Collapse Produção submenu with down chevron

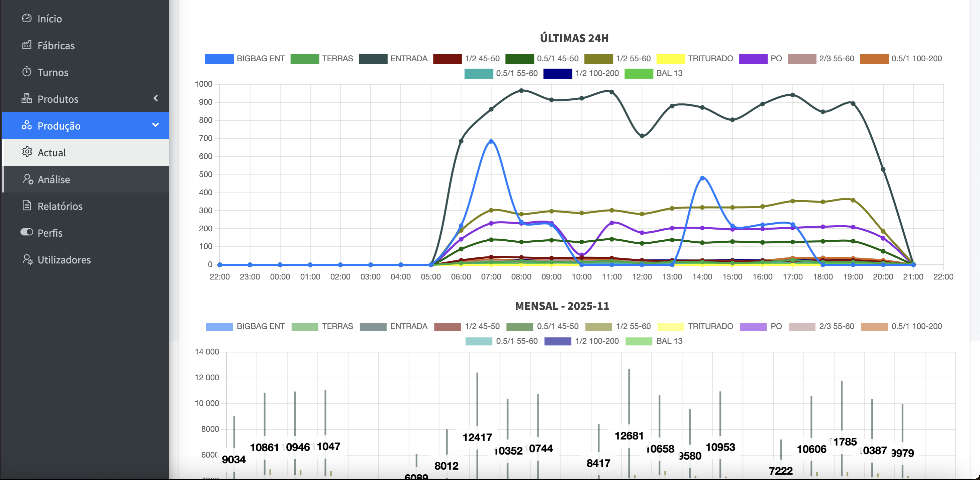(x=155, y=125)
